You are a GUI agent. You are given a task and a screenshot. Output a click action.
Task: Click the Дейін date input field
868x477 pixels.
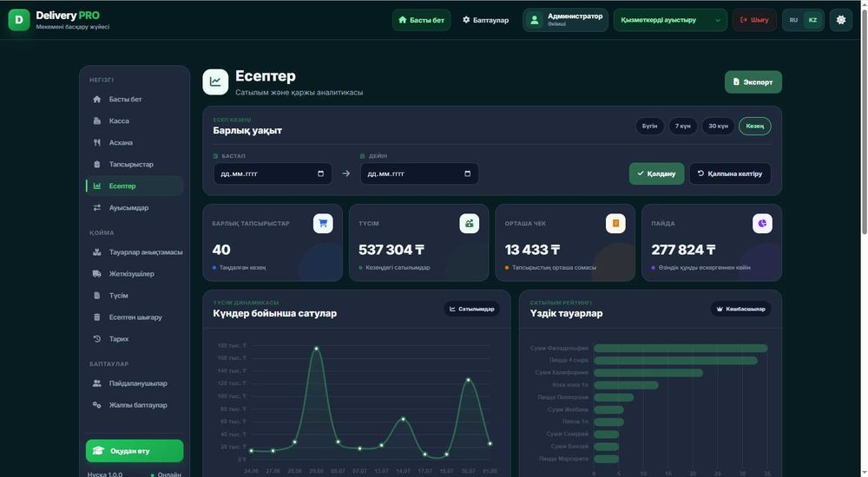[419, 173]
